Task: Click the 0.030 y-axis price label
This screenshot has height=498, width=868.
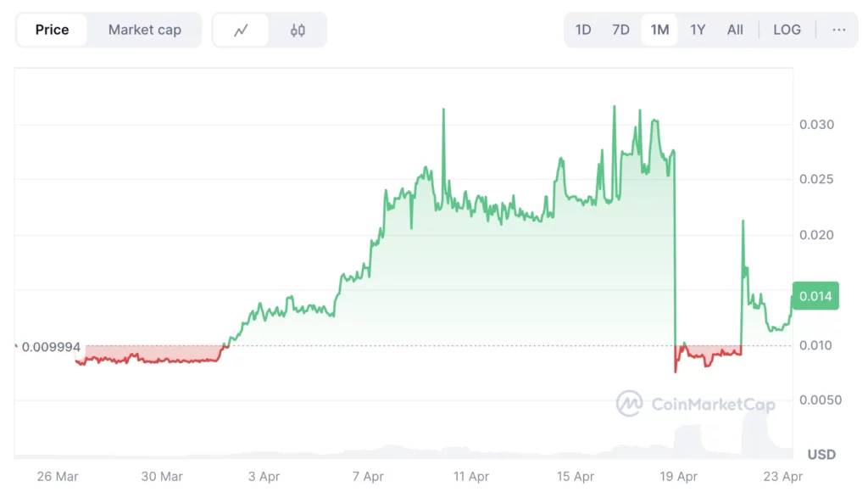Action: [816, 125]
